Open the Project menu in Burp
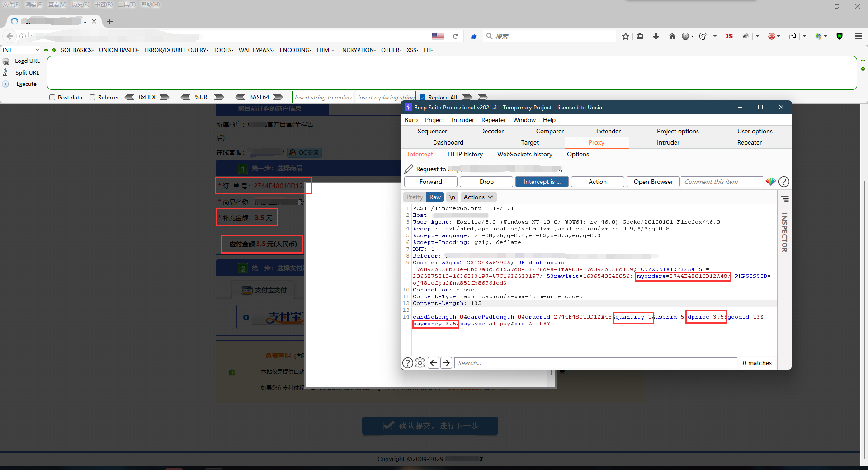The height and width of the screenshot is (470, 868). 434,120
